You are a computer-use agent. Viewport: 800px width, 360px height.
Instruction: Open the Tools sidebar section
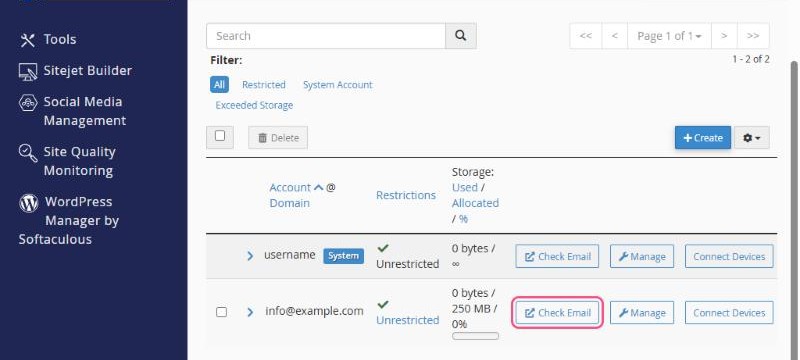pyautogui.click(x=48, y=39)
